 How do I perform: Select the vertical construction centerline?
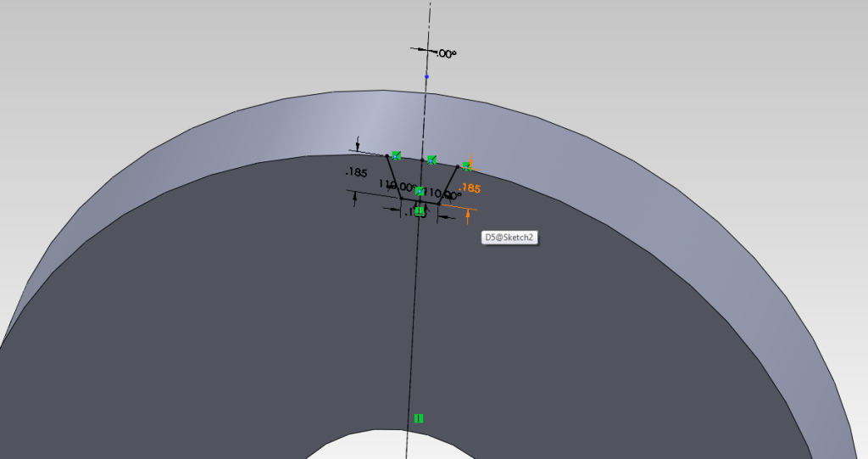click(415, 322)
